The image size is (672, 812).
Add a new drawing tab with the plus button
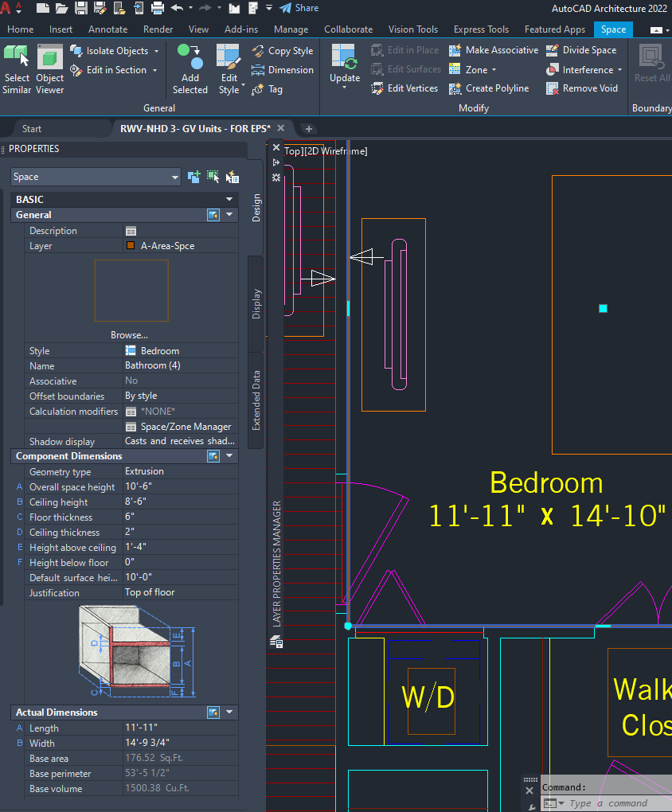pyautogui.click(x=309, y=129)
